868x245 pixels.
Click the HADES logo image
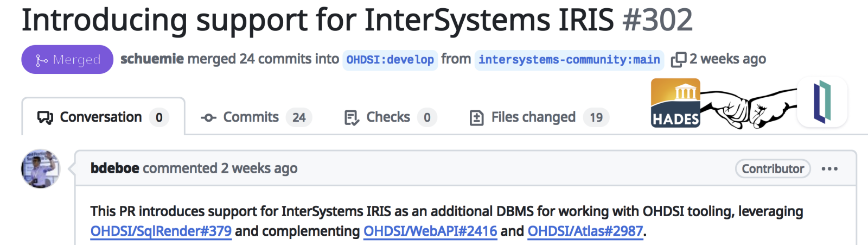point(675,103)
